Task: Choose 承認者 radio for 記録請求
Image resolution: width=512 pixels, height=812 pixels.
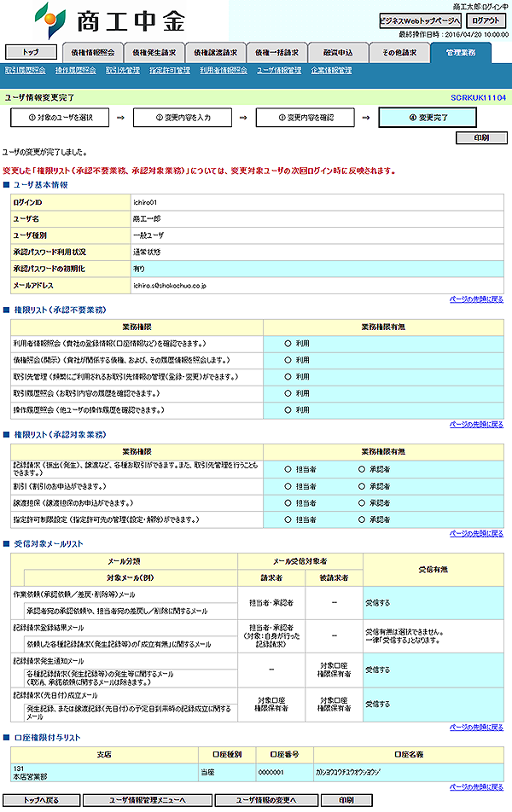Action: (x=362, y=470)
